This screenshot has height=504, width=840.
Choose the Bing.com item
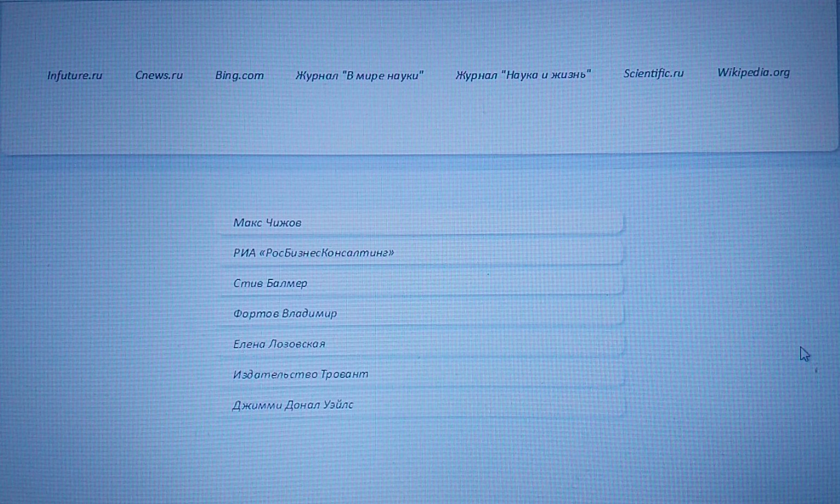(x=239, y=75)
